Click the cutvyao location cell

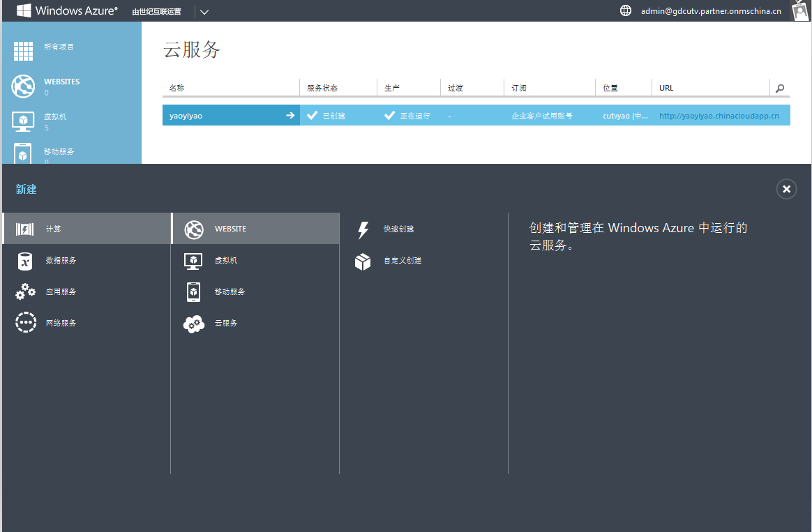[625, 116]
